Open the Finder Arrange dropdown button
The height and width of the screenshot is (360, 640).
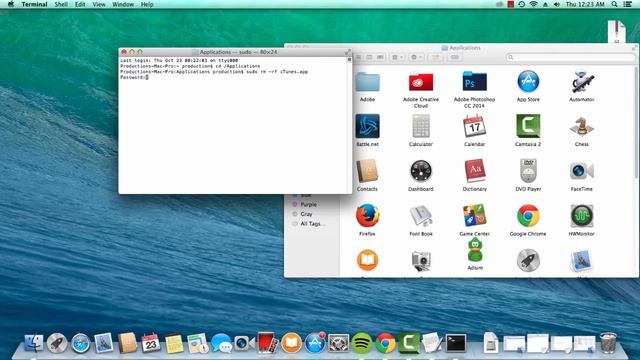click(x=397, y=57)
